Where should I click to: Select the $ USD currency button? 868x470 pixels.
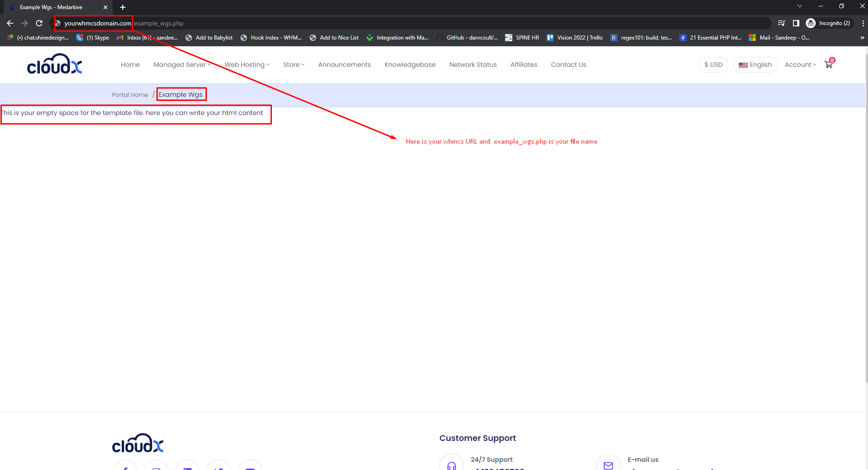[713, 65]
